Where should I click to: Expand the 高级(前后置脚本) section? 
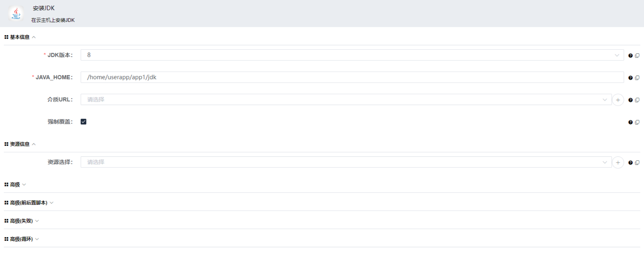[x=52, y=203]
